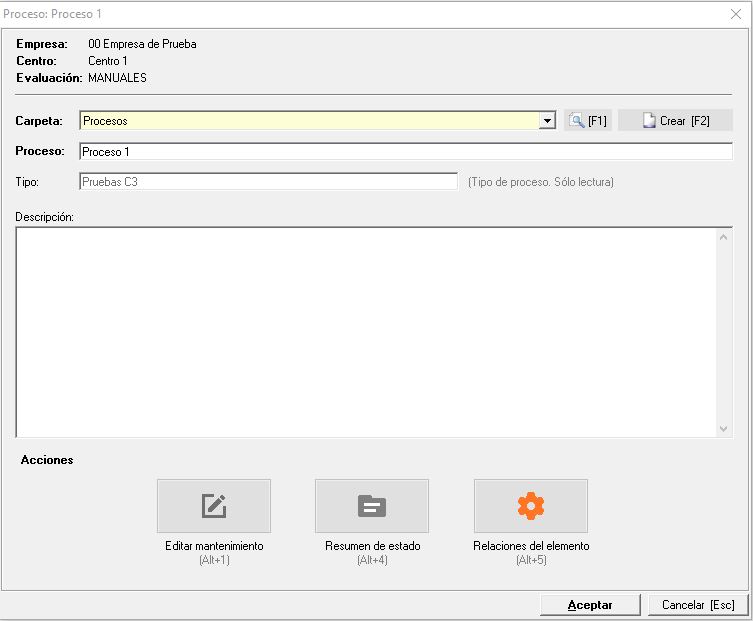
Task: Click the Descripción vertical scrollbar track
Action: pos(724,332)
